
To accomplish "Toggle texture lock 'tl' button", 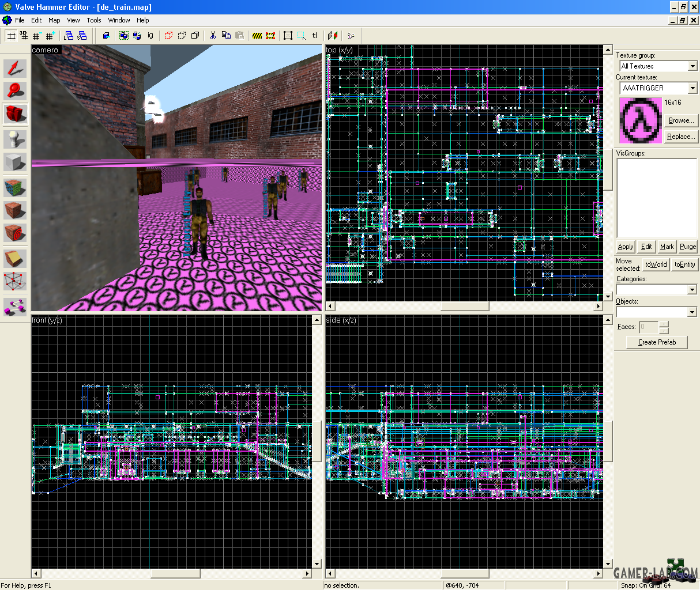I will pos(315,36).
